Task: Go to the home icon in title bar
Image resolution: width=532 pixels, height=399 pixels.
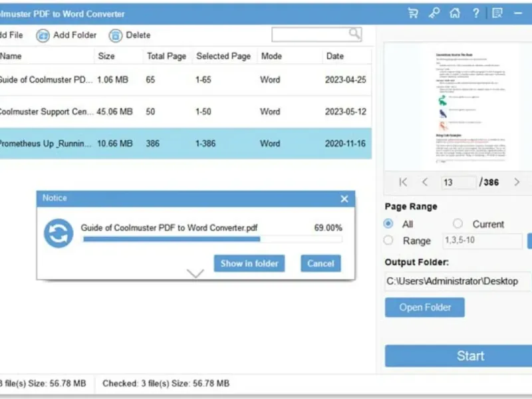Action: [x=455, y=13]
